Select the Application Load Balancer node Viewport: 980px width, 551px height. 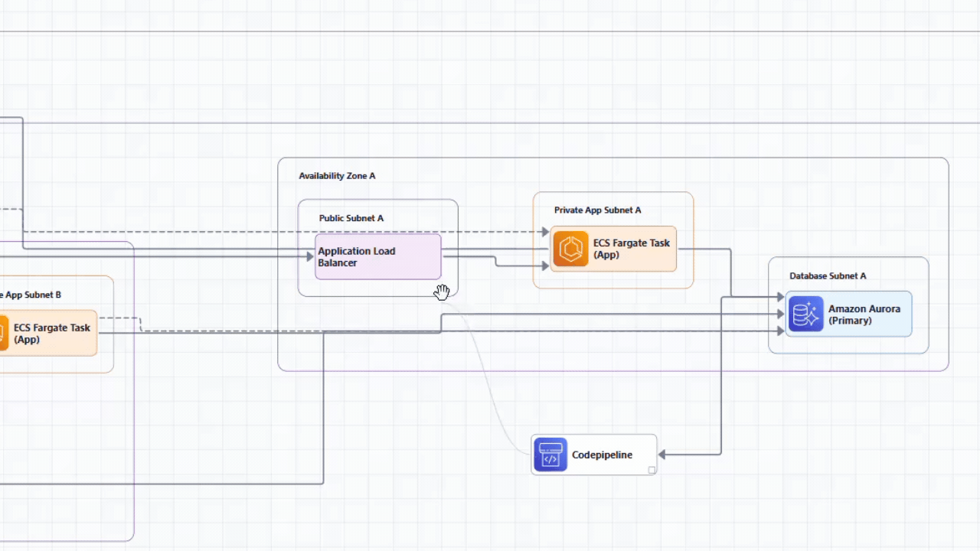(378, 257)
